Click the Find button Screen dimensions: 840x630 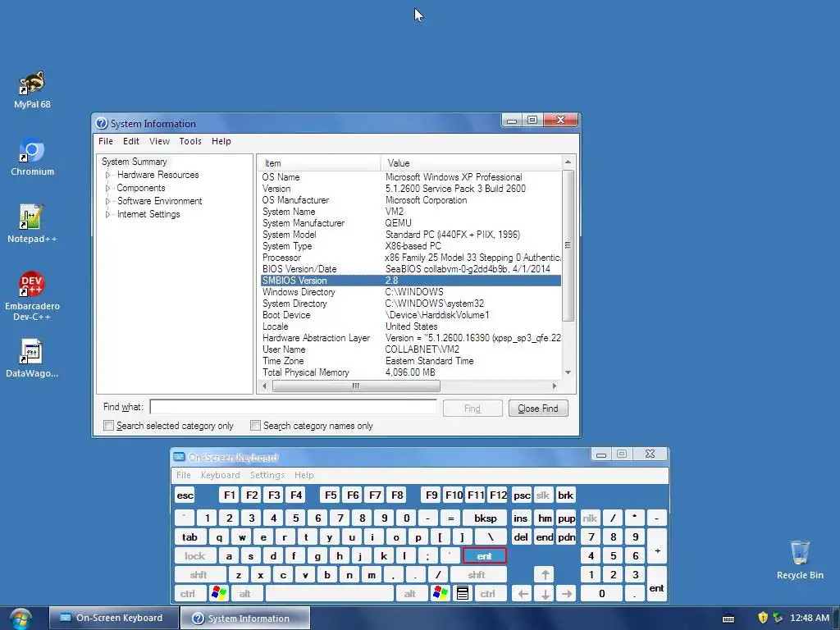472,409
